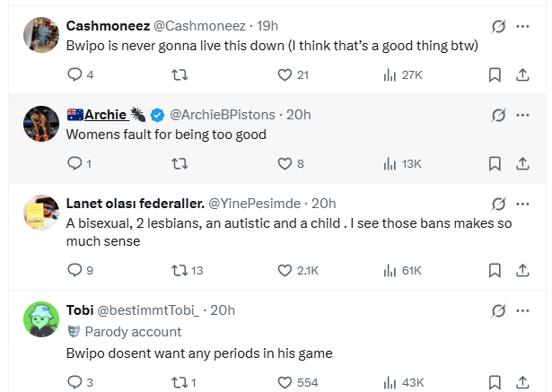Screen dimensions: 552x392
Task: Like Tobi's tweet with 554 likes
Action: click(x=285, y=382)
